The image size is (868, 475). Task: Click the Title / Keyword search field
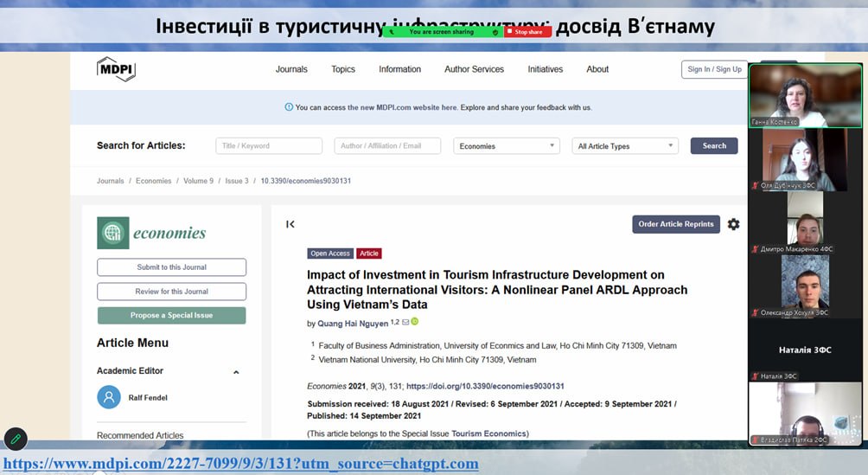(x=269, y=146)
